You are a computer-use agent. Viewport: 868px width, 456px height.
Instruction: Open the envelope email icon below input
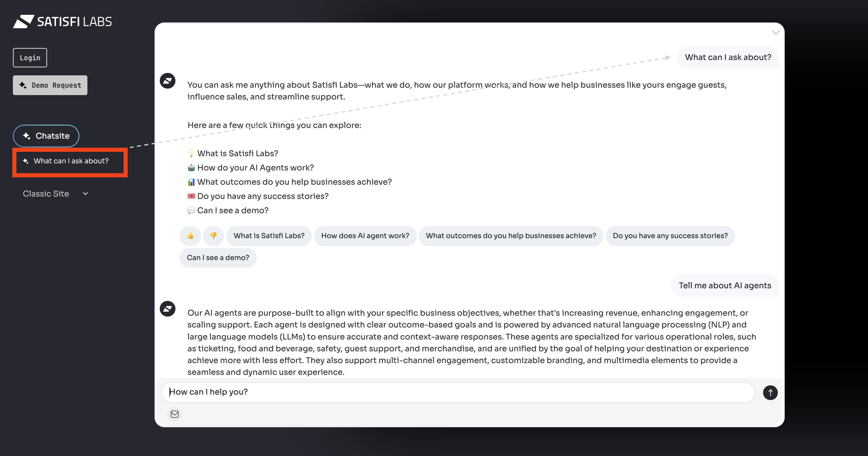click(175, 414)
